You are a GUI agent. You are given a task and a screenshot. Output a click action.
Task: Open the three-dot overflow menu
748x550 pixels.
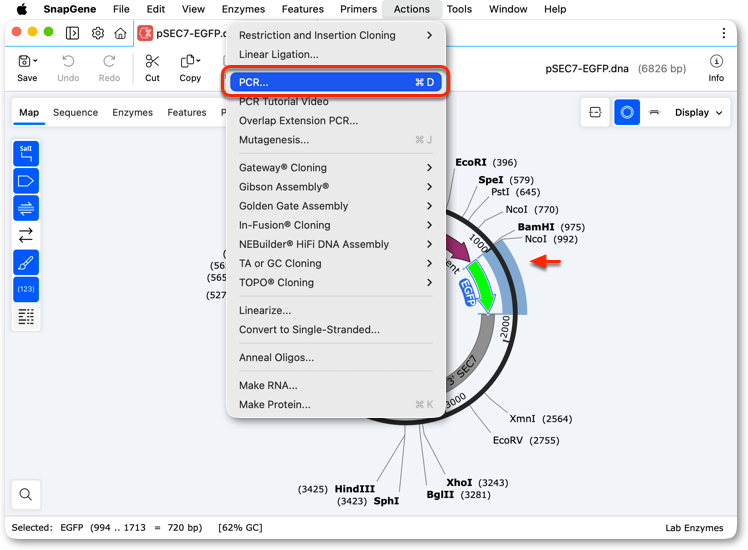click(x=724, y=33)
